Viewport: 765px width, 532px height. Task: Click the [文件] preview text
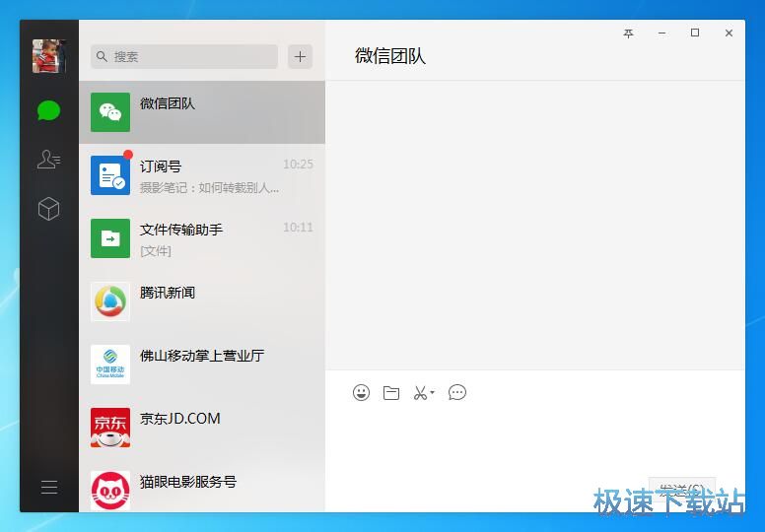pos(156,251)
